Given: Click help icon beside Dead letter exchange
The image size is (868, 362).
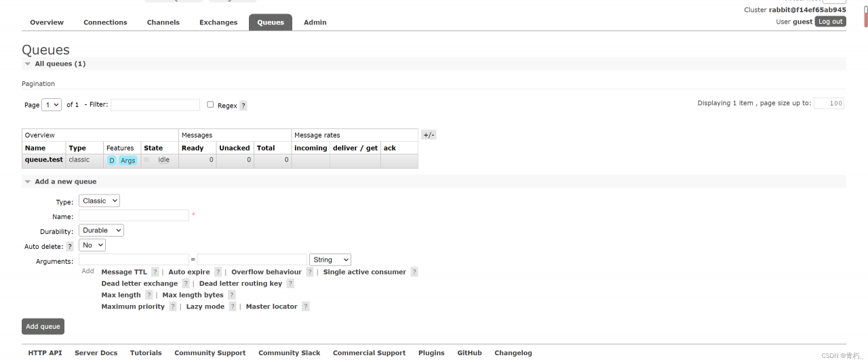Looking at the screenshot, I should pyautogui.click(x=186, y=283).
